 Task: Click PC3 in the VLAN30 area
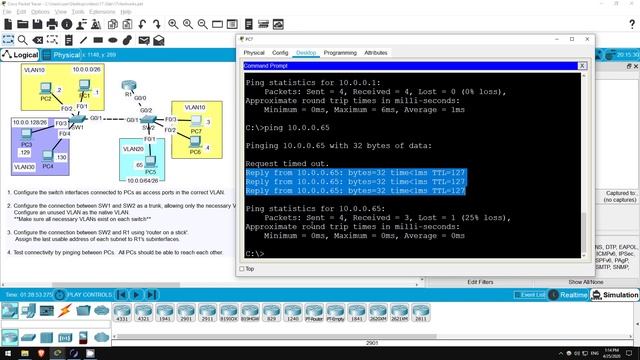pos(26,134)
